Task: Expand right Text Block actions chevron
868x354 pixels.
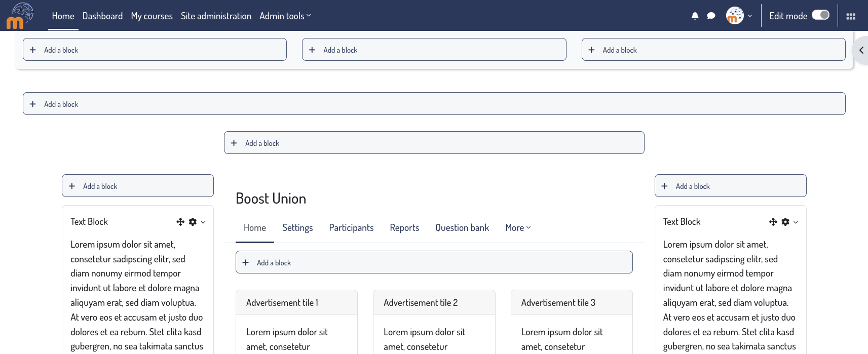Action: pos(796,222)
